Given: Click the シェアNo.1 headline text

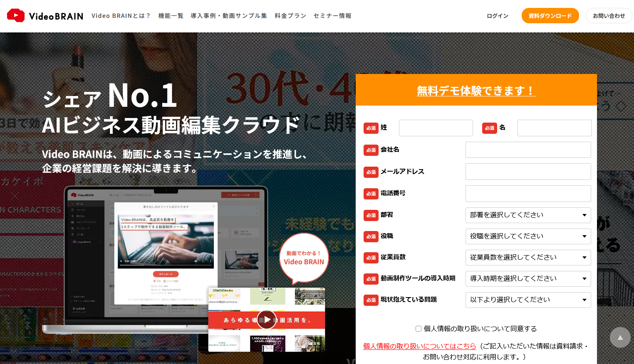Looking at the screenshot, I should coord(110,96).
